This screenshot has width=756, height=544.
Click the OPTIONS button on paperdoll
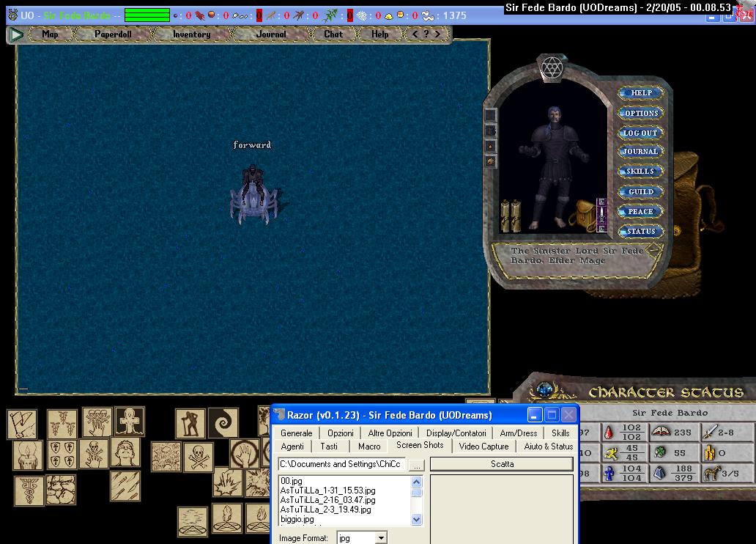(641, 113)
